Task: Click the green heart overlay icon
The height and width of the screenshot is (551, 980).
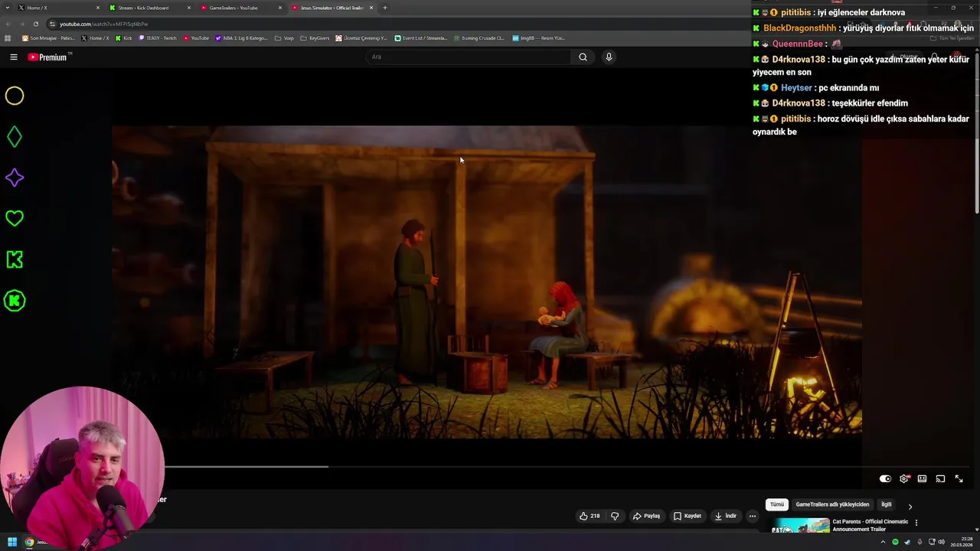Action: (15, 218)
